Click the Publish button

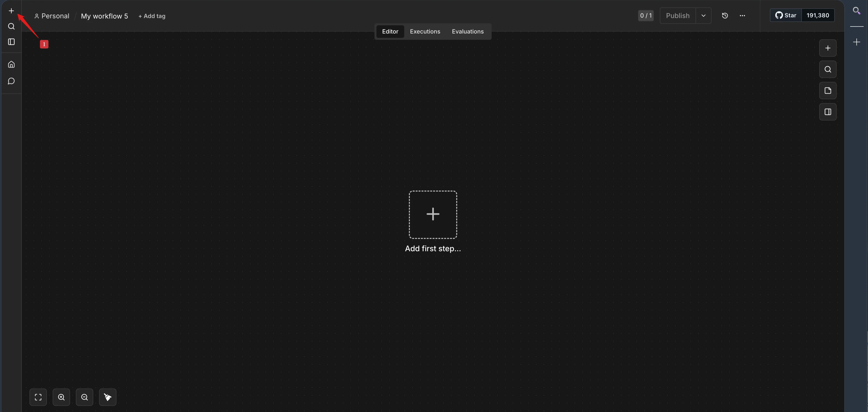coord(678,15)
